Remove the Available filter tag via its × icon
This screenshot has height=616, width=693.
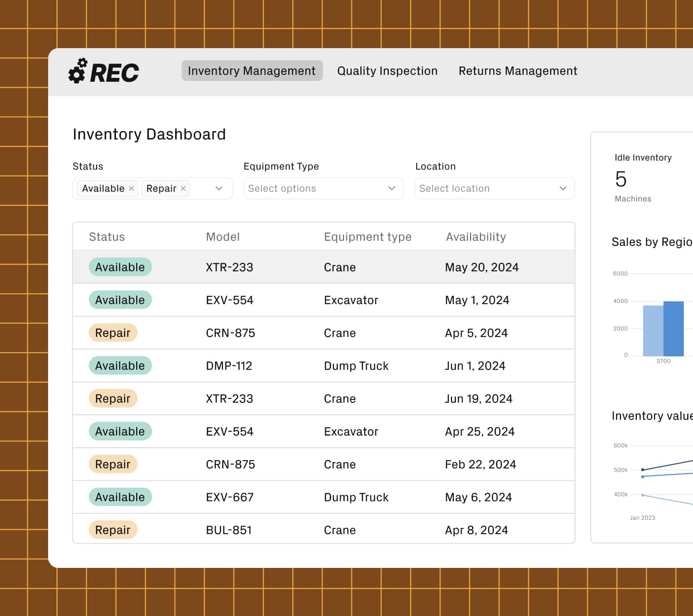pyautogui.click(x=131, y=188)
